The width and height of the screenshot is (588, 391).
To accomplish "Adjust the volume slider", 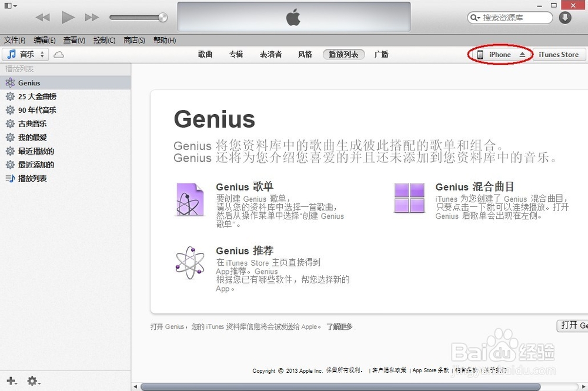I will click(x=138, y=17).
